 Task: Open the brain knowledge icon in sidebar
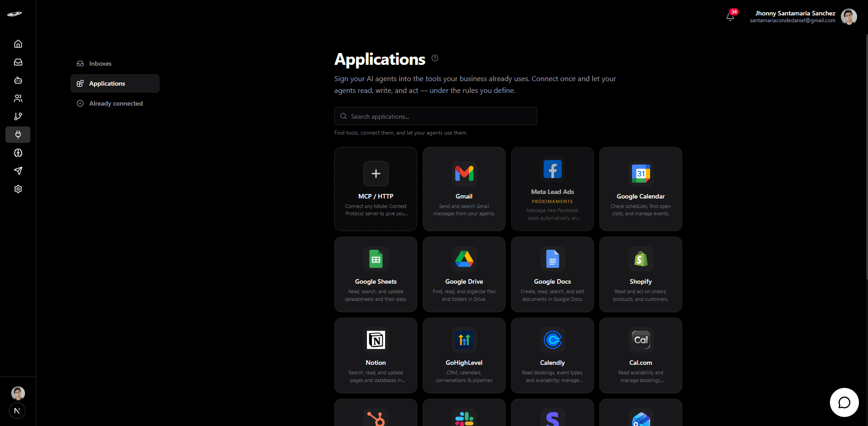point(18,153)
